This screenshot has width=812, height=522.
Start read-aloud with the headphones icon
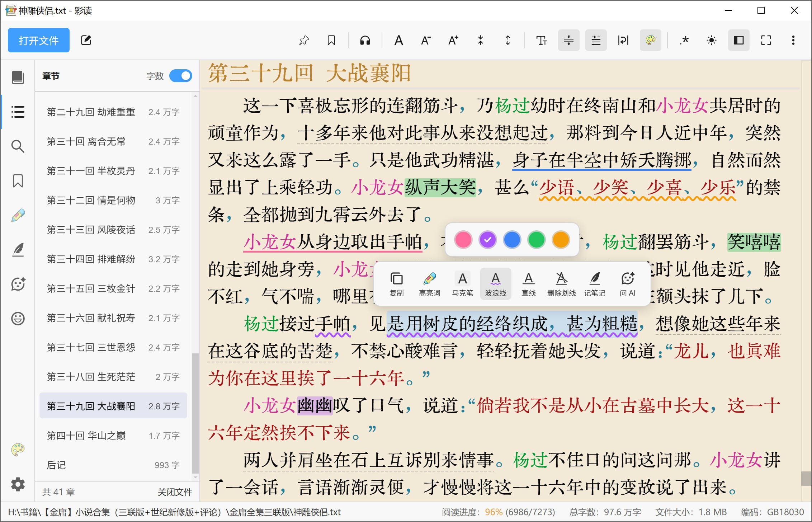(x=365, y=40)
